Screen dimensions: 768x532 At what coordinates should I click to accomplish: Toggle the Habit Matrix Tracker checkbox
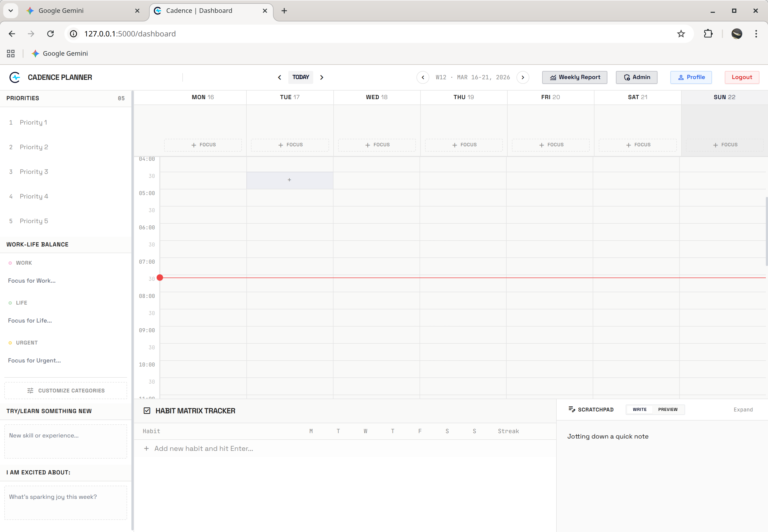pyautogui.click(x=147, y=411)
